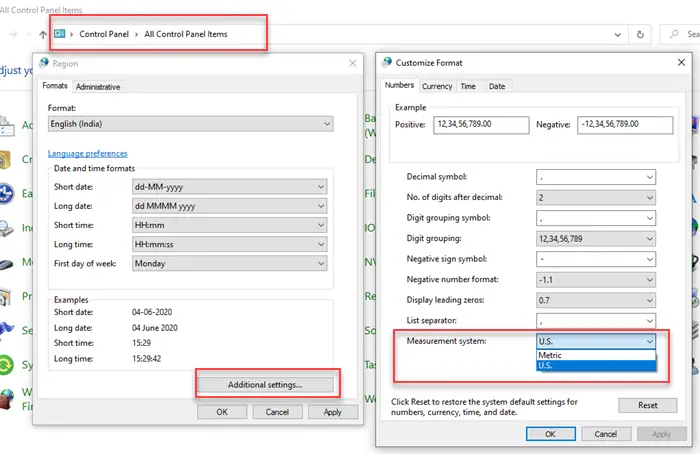Click the up arrow navigation icon
This screenshot has height=454, width=700.
[43, 34]
